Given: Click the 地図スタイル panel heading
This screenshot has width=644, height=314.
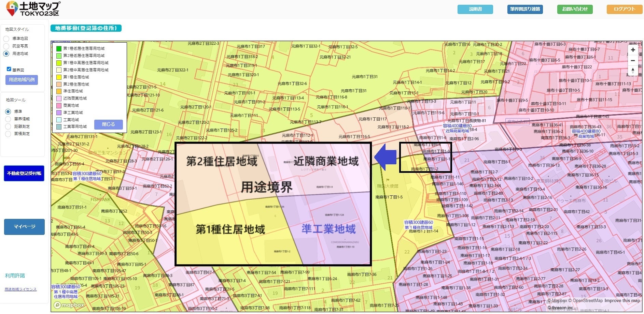Looking at the screenshot, I should pyautogui.click(x=17, y=29).
